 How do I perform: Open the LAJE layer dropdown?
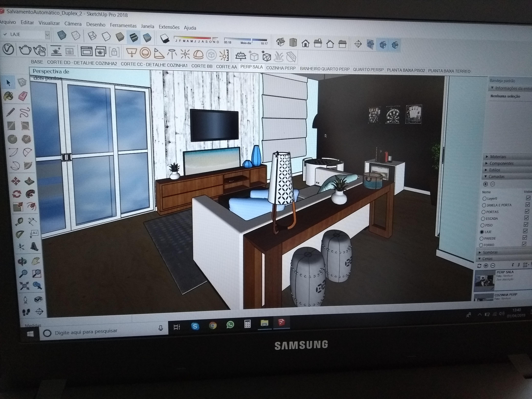47,35
